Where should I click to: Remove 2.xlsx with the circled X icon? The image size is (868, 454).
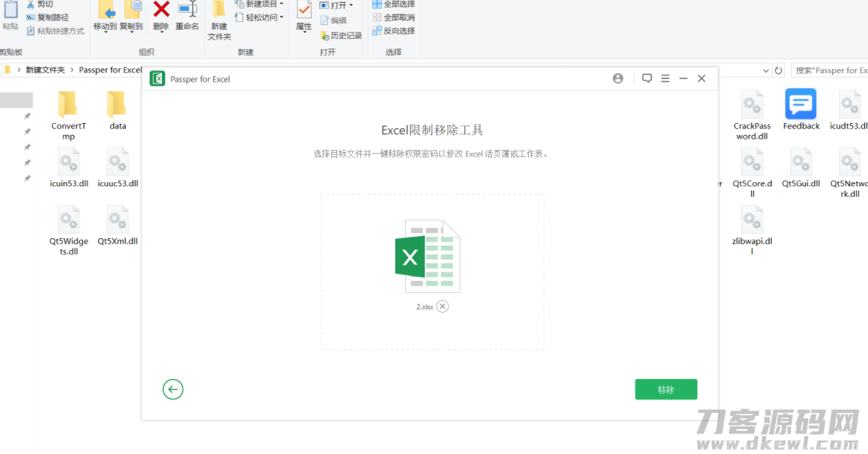coord(443,307)
